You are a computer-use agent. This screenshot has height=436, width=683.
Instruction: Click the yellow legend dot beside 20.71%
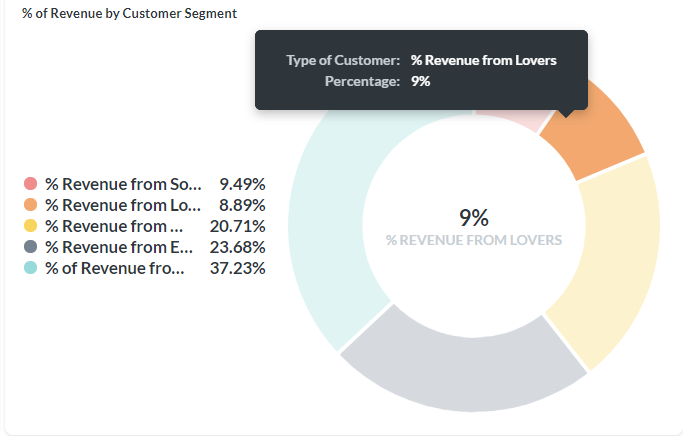[x=30, y=226]
